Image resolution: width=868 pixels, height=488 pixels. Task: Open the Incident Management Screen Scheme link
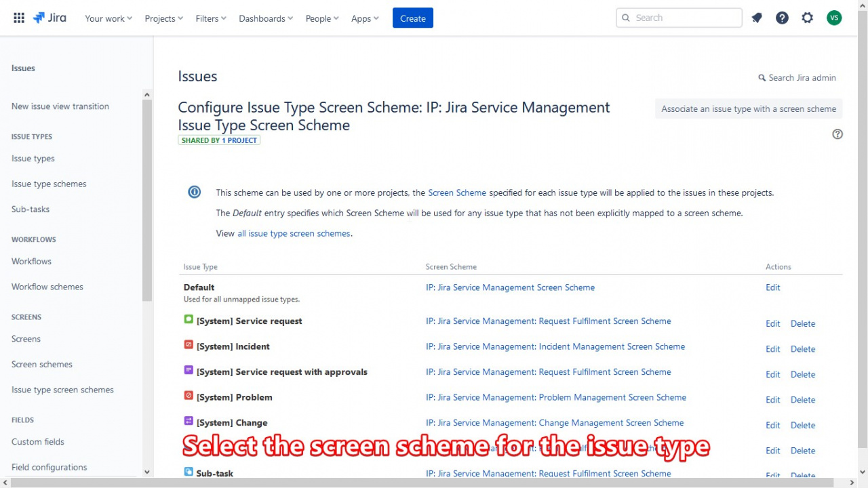(x=555, y=346)
